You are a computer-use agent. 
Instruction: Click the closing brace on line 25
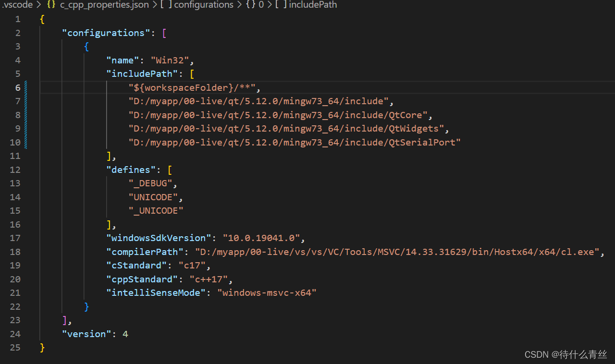(43, 348)
